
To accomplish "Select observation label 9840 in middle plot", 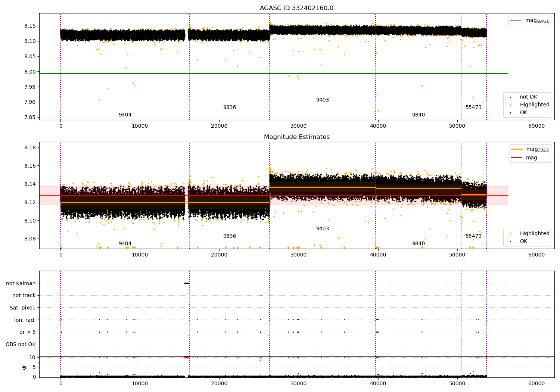I will (418, 244).
